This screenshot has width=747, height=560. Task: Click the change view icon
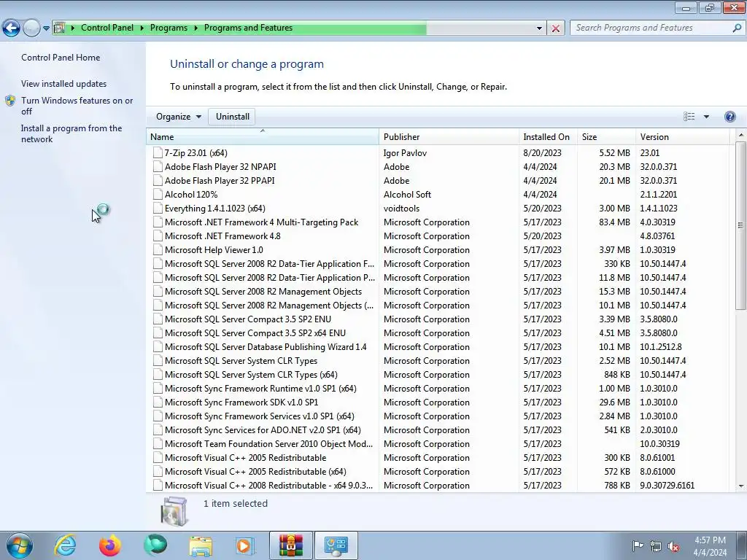coord(689,117)
